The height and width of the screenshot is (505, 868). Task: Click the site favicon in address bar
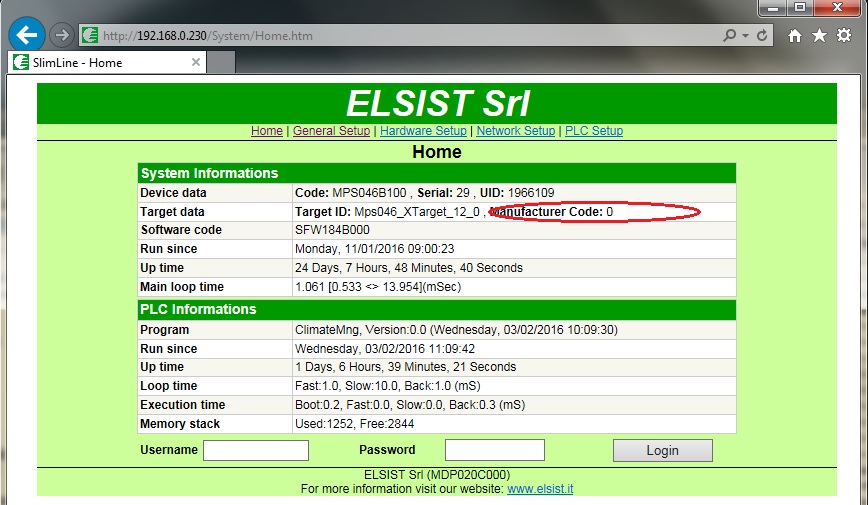coord(90,35)
